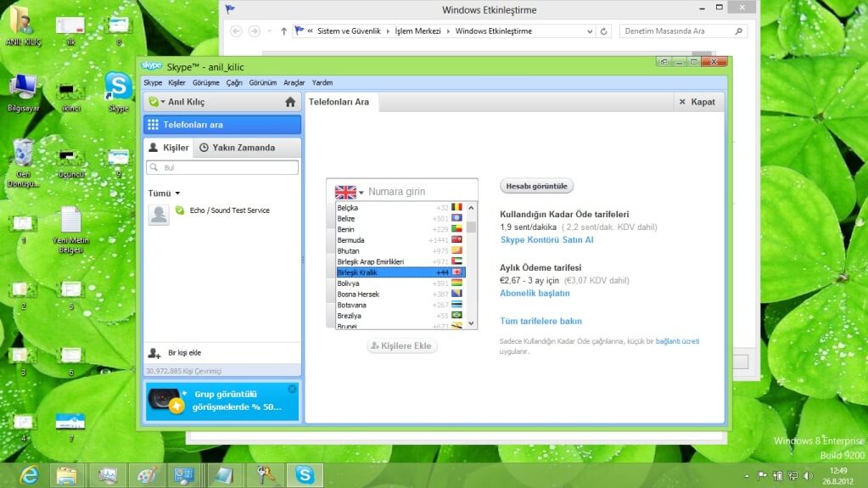The width and height of the screenshot is (868, 488).
Task: Click the Echo / Sound Test Service avatar
Action: (x=159, y=215)
